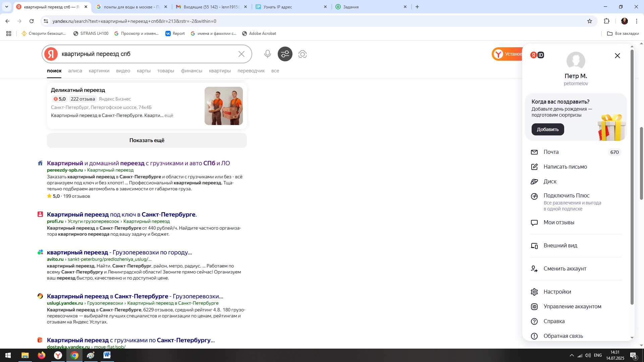The width and height of the screenshot is (644, 362).
Task: Open Все закладки bookmarks folder
Action: tap(623, 34)
